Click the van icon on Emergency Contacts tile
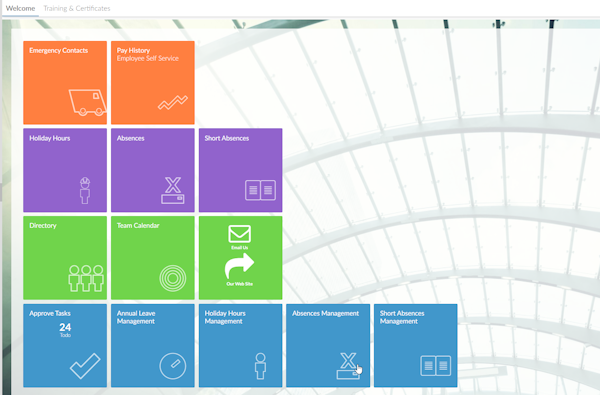 (x=88, y=102)
